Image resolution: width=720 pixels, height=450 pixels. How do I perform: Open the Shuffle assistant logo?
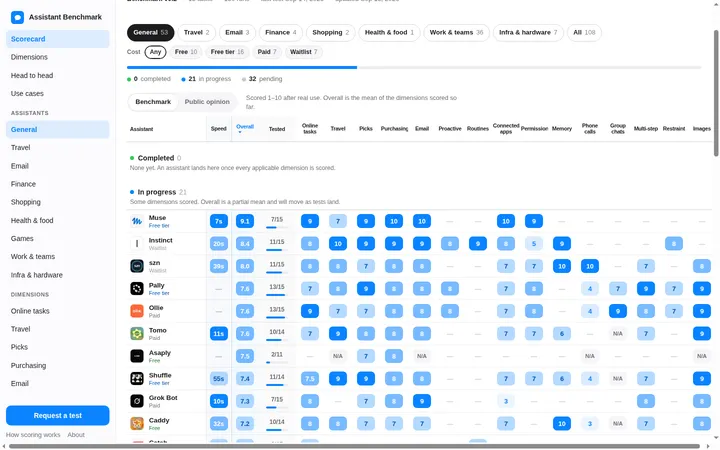click(137, 379)
